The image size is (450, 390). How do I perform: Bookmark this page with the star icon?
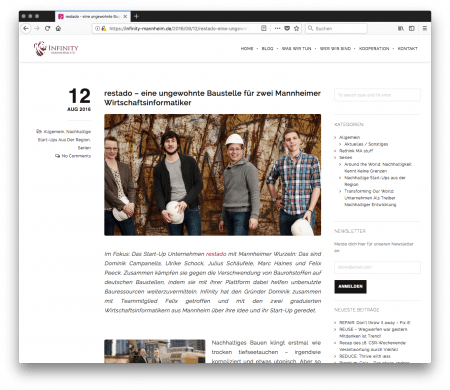coord(296,28)
